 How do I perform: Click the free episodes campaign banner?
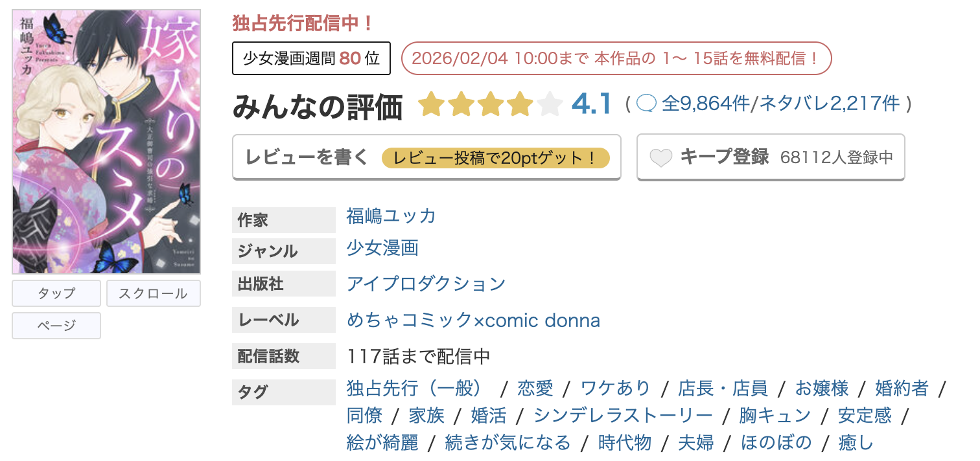tap(616, 58)
